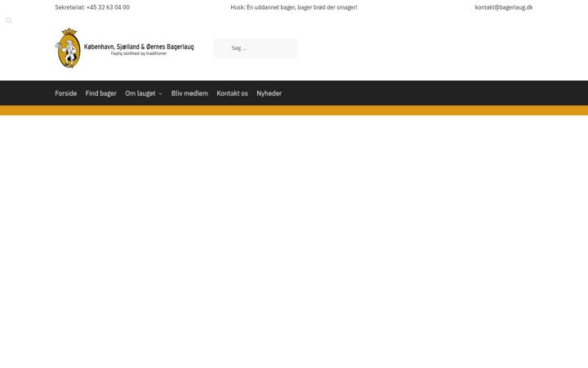Focus the Søg search input field
Viewport: 588px width, 368px height.
click(256, 48)
